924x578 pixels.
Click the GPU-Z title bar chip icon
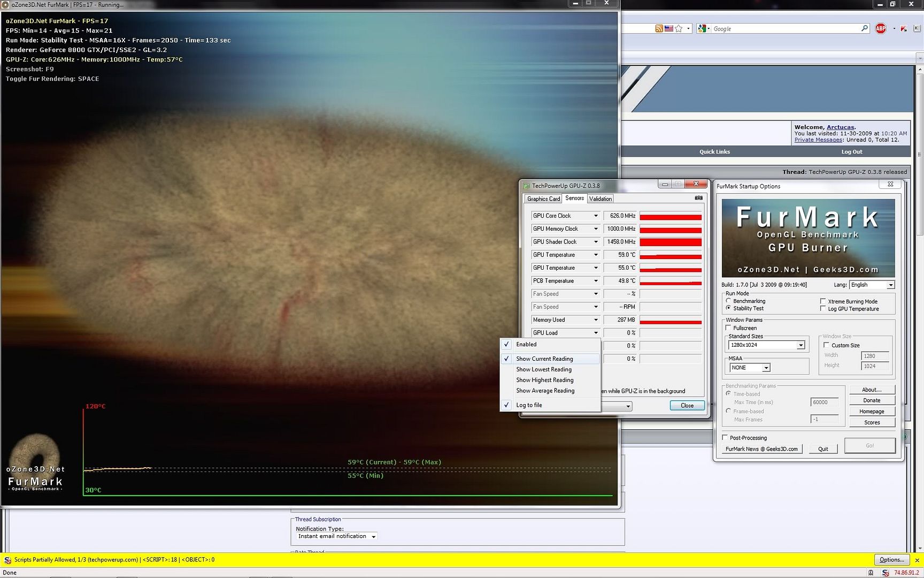pos(526,186)
